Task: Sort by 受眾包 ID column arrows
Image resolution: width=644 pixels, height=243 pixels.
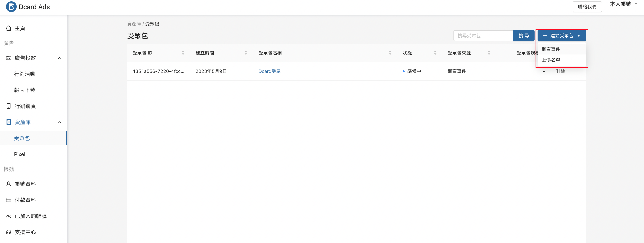Action: click(183, 53)
